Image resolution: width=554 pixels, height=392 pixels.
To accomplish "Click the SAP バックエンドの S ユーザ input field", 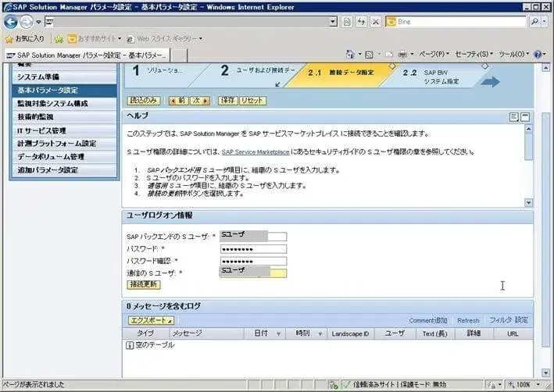I will coord(253,237).
